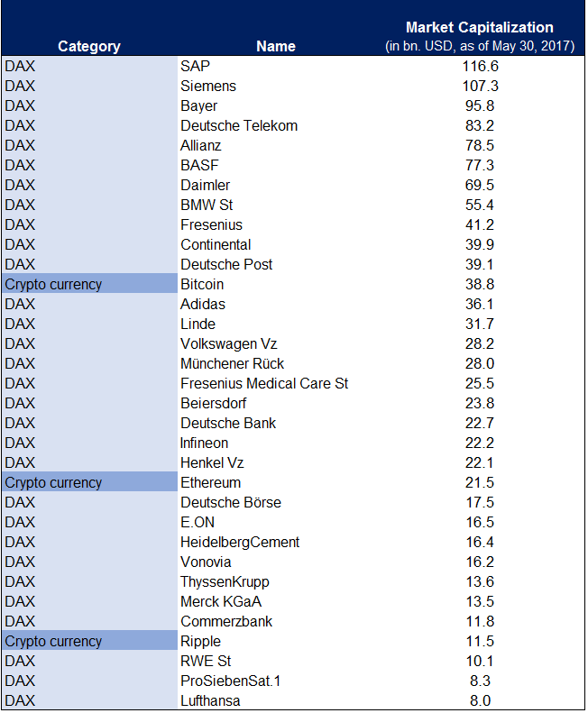Click the 21.5 Ethereum value
Screen dimensions: 588x713
pos(480,483)
